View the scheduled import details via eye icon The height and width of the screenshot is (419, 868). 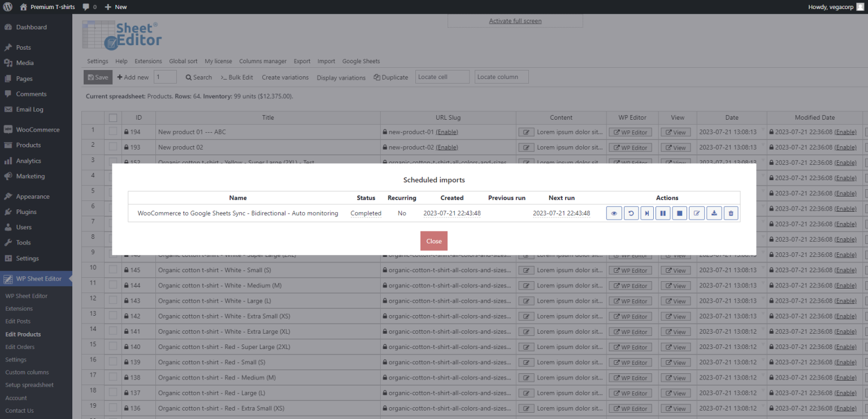click(x=614, y=213)
